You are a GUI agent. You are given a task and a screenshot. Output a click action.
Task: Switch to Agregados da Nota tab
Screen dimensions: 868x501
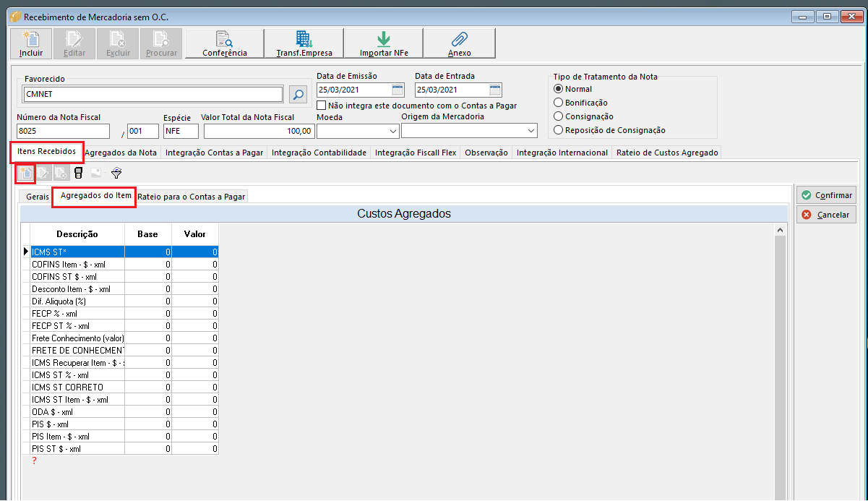pos(121,153)
